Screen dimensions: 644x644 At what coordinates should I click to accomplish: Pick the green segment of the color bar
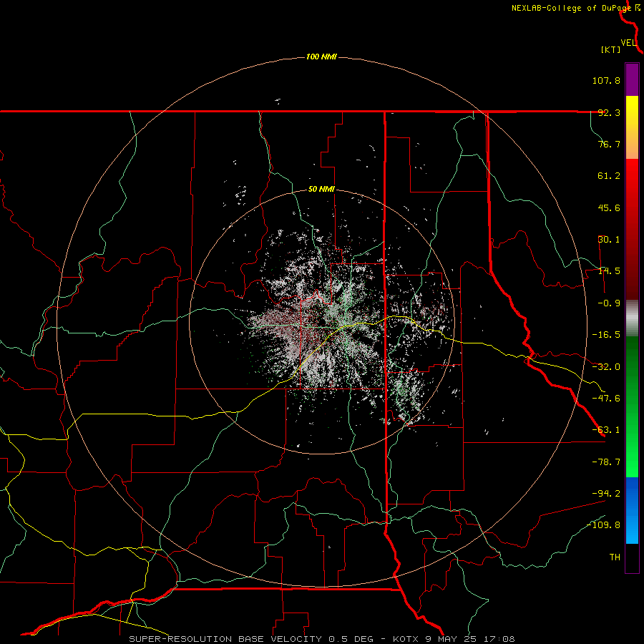point(632,406)
